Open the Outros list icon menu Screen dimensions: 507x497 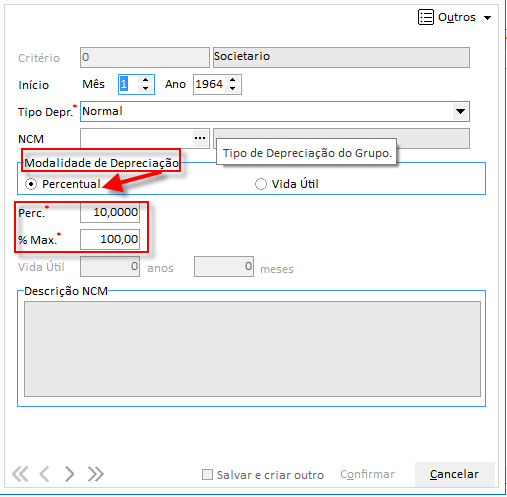(426, 17)
